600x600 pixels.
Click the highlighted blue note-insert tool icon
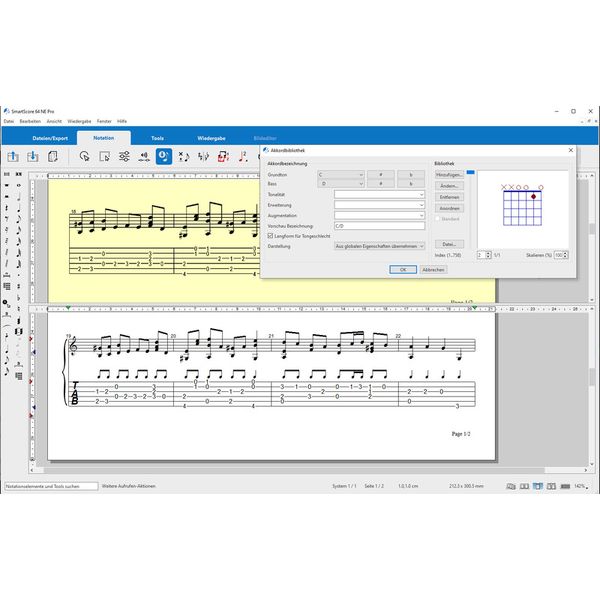click(x=164, y=156)
